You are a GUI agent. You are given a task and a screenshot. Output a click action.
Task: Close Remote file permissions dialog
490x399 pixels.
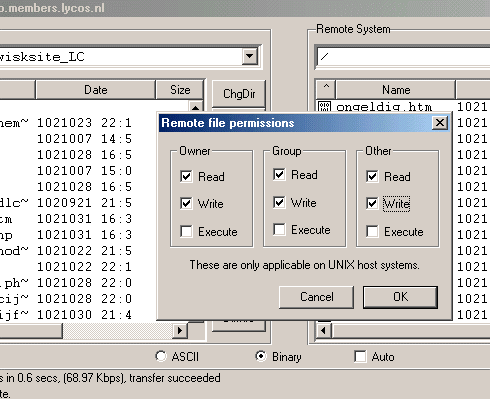pyautogui.click(x=440, y=123)
